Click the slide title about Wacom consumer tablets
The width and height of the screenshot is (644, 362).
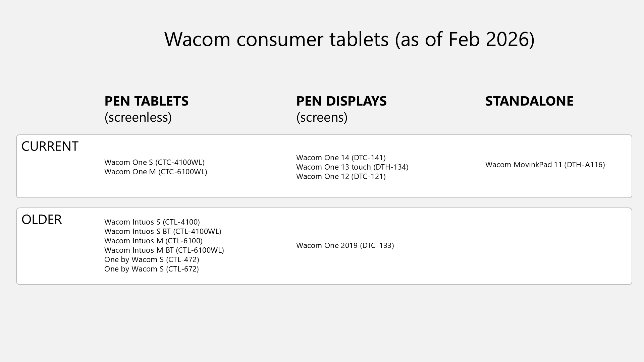(349, 39)
